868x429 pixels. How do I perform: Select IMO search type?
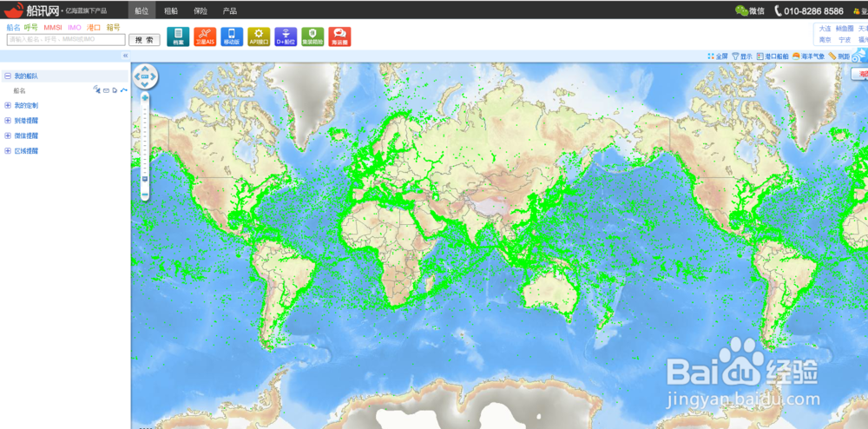(x=74, y=27)
